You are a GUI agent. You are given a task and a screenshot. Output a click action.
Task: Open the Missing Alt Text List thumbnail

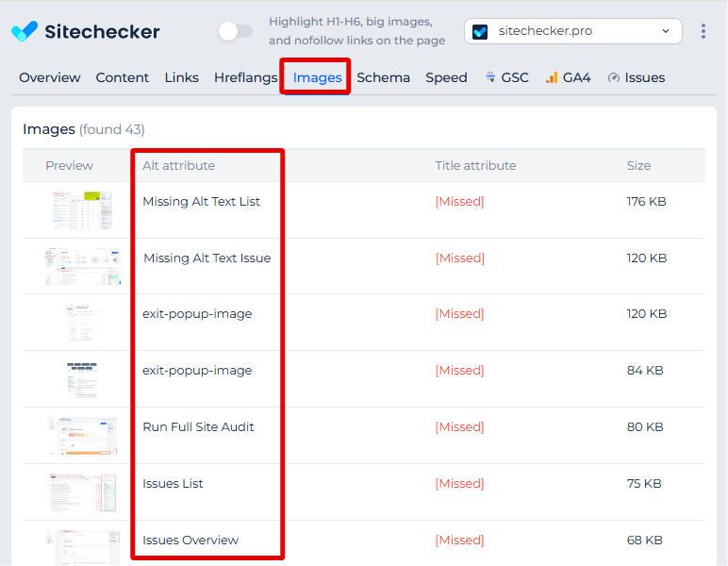(x=83, y=210)
